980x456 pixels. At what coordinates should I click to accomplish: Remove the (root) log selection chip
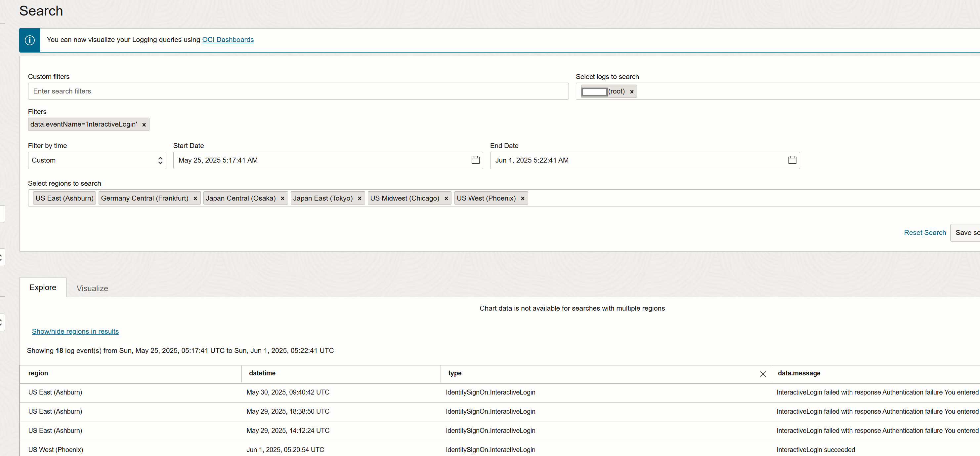(631, 92)
